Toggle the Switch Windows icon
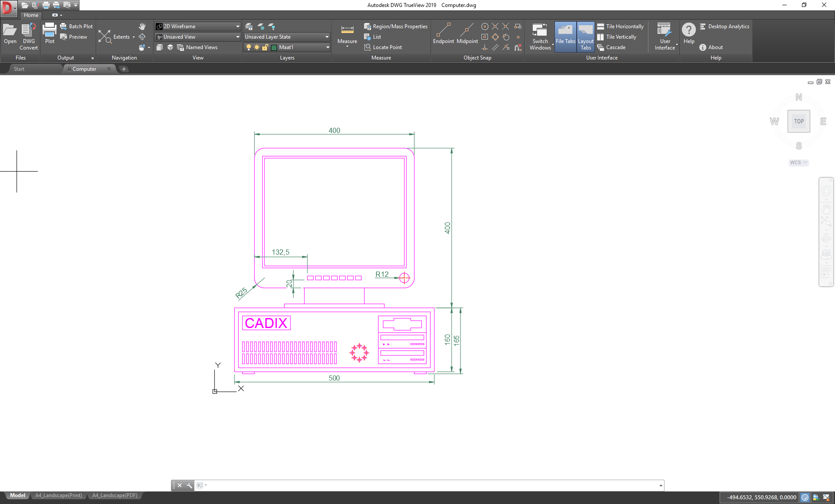Screen dimensions: 835x504 (540, 37)
